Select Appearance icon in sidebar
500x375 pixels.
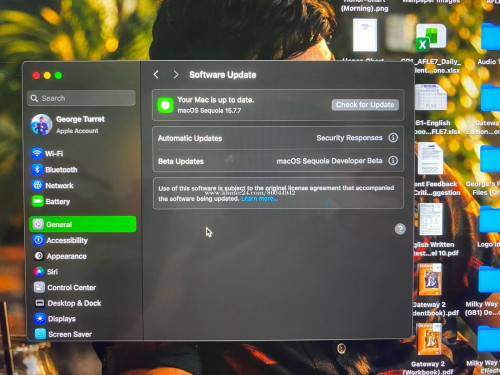click(x=39, y=256)
